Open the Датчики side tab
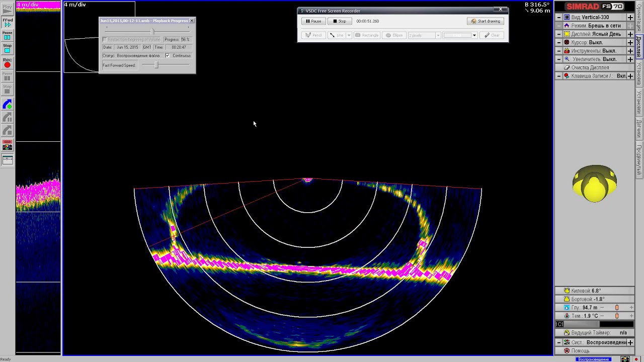The height and width of the screenshot is (362, 644). coord(639,130)
